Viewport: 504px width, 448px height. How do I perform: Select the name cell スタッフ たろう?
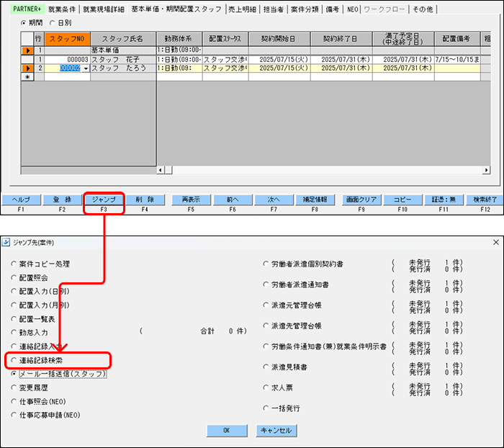click(123, 68)
